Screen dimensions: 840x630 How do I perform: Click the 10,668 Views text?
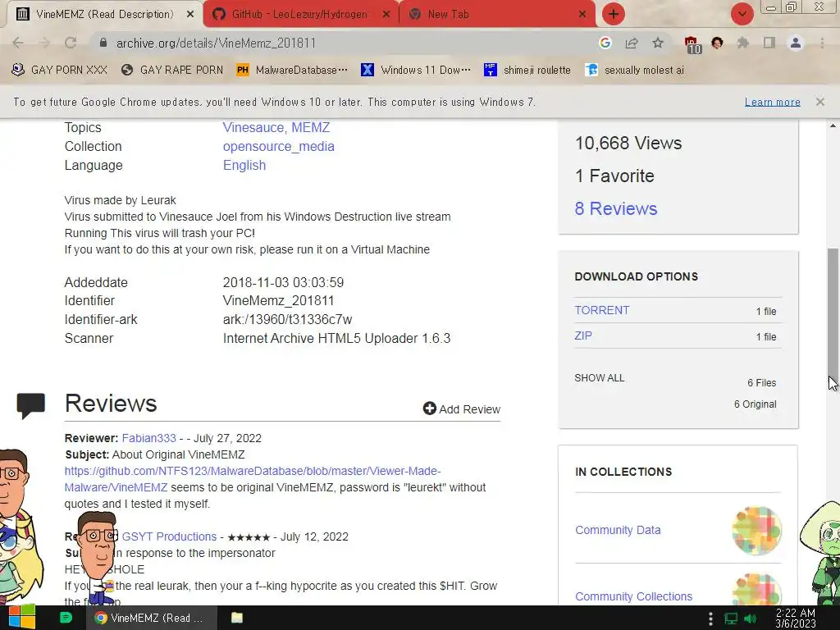coord(628,143)
